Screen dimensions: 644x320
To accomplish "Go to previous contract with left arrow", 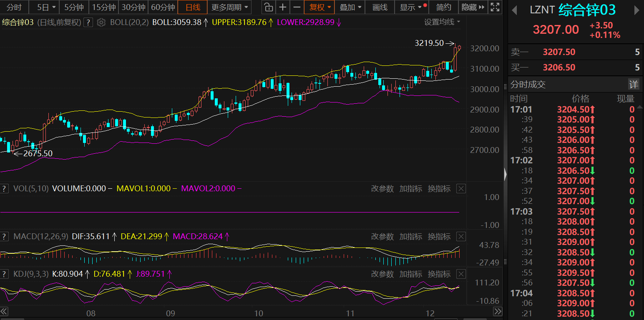I will click(515, 10).
